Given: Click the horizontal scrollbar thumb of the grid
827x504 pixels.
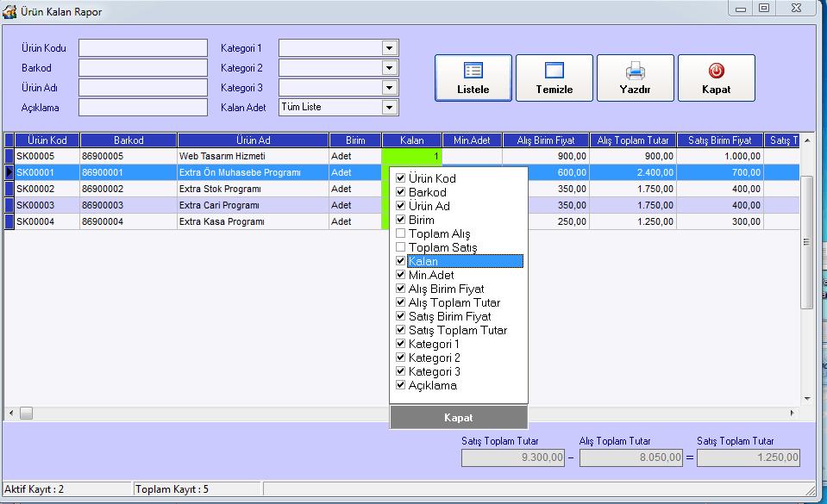Looking at the screenshot, I should (x=27, y=414).
